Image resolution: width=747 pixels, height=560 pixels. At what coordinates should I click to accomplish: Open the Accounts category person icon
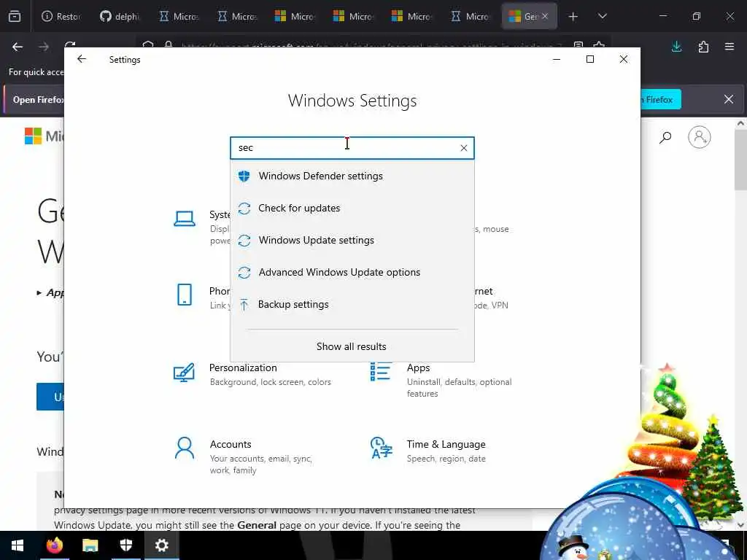tap(185, 448)
